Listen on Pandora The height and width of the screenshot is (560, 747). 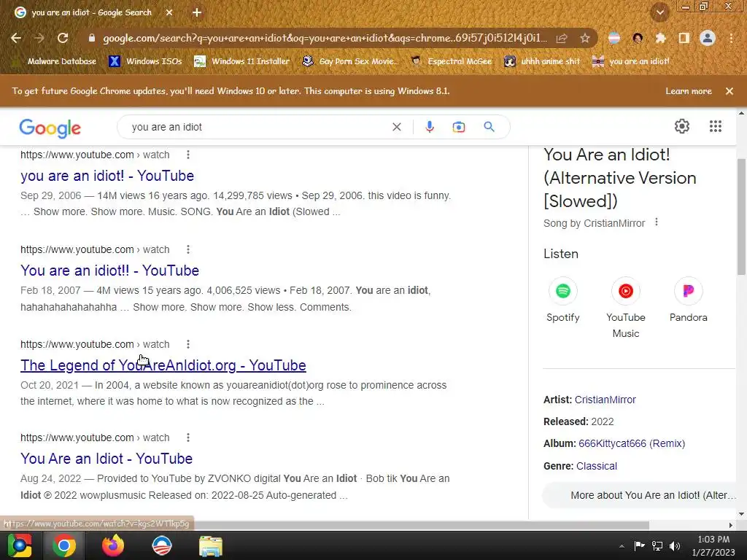tap(689, 300)
